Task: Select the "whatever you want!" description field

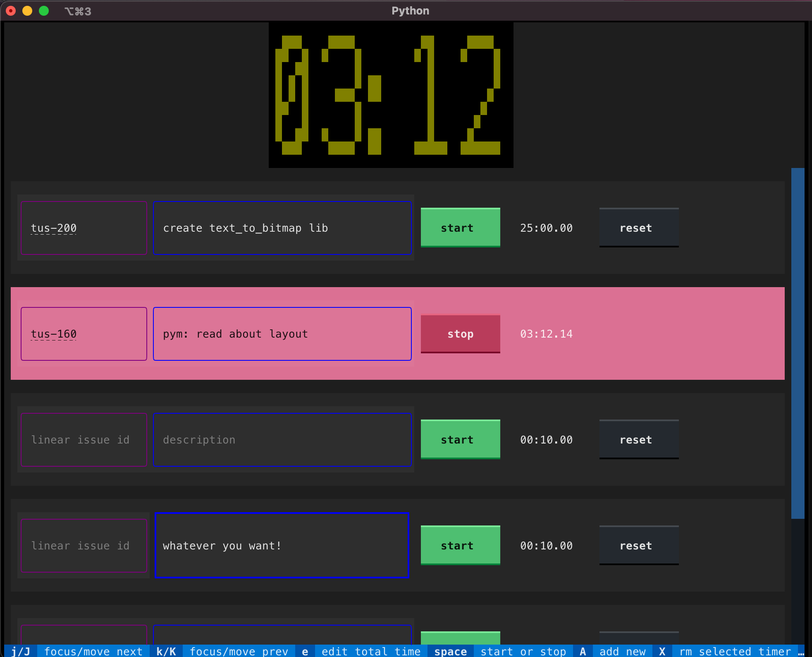Action: [282, 545]
